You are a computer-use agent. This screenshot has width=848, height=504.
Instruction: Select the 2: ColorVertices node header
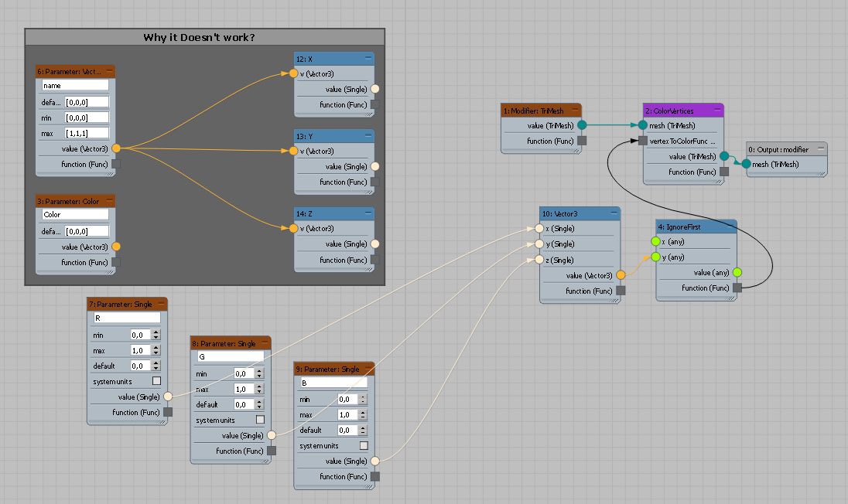pyautogui.click(x=683, y=111)
